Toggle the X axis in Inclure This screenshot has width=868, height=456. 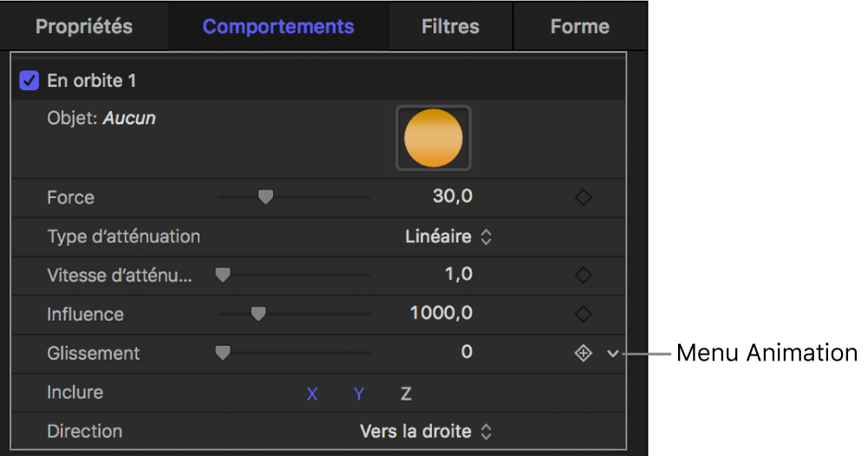click(312, 394)
